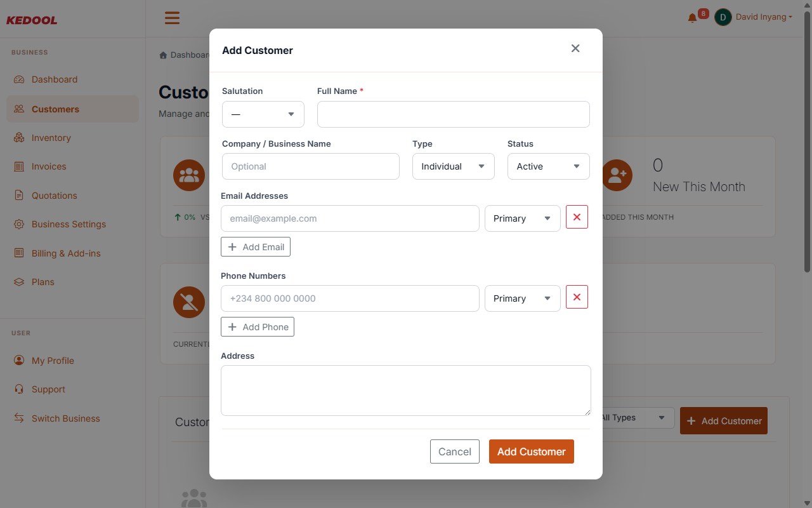Open Switch Business menu item
The image size is (812, 508).
pos(72,418)
